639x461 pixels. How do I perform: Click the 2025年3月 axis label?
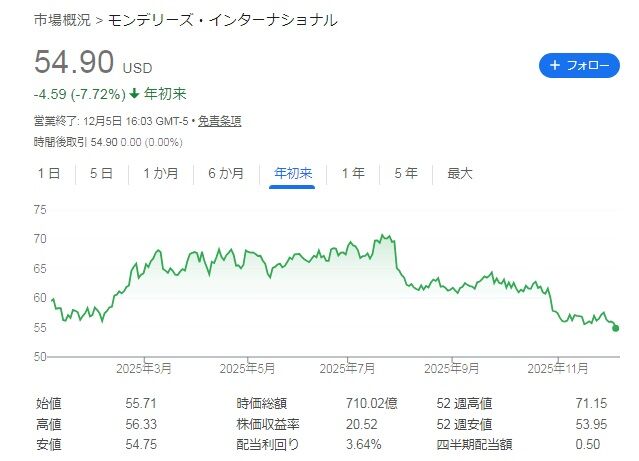coord(146,368)
